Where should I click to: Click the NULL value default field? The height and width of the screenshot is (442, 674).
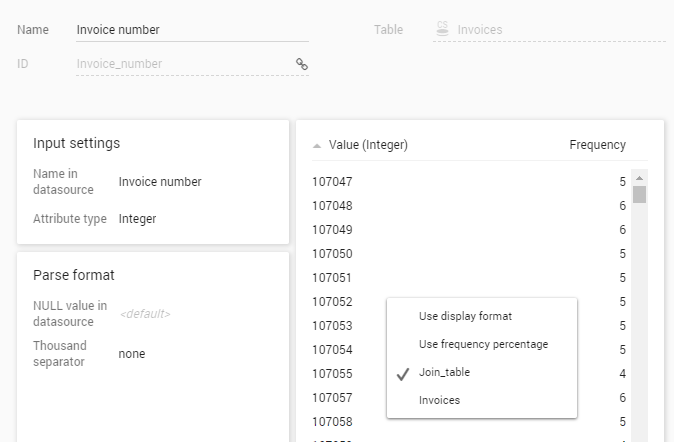(x=145, y=314)
